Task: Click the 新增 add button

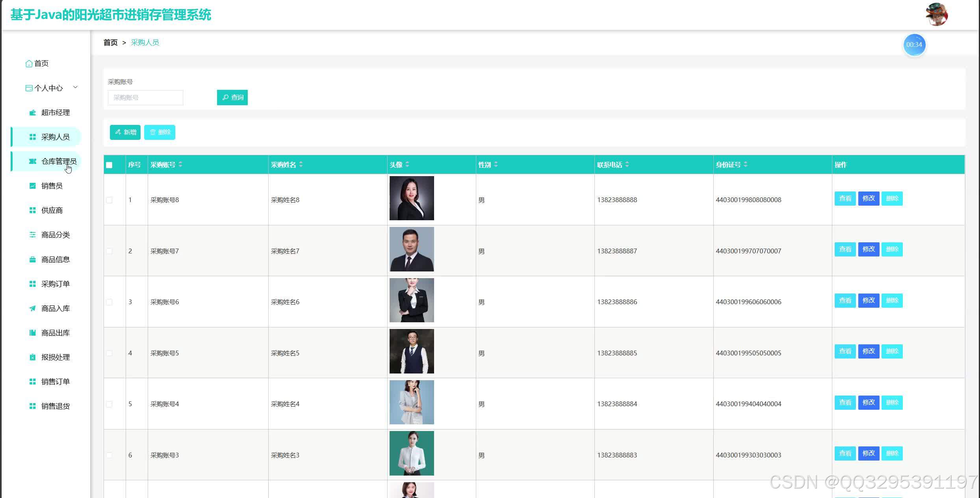Action: 125,132
